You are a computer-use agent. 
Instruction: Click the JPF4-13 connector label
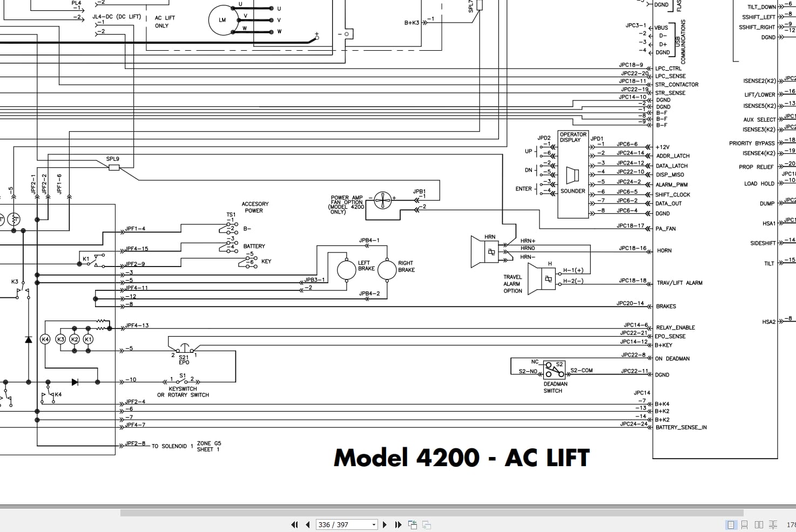coord(137,325)
